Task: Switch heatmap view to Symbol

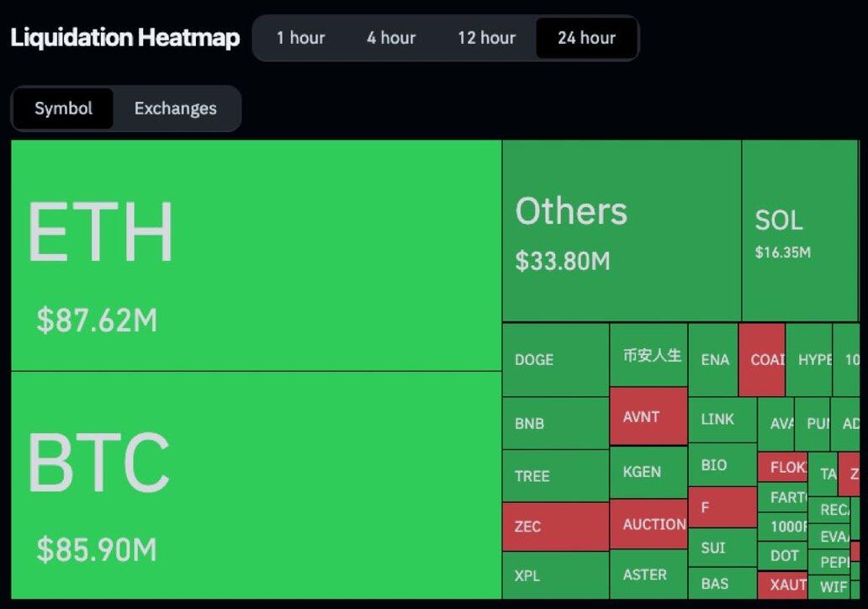Action: tap(63, 109)
